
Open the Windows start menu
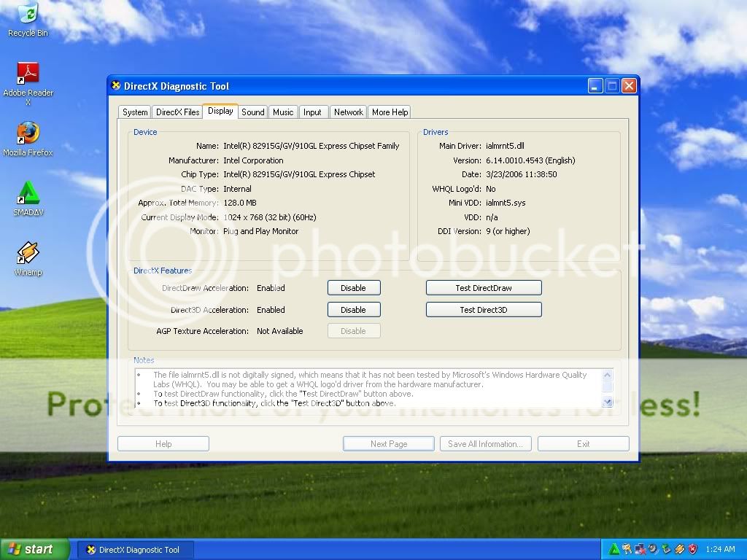pyautogui.click(x=34, y=549)
